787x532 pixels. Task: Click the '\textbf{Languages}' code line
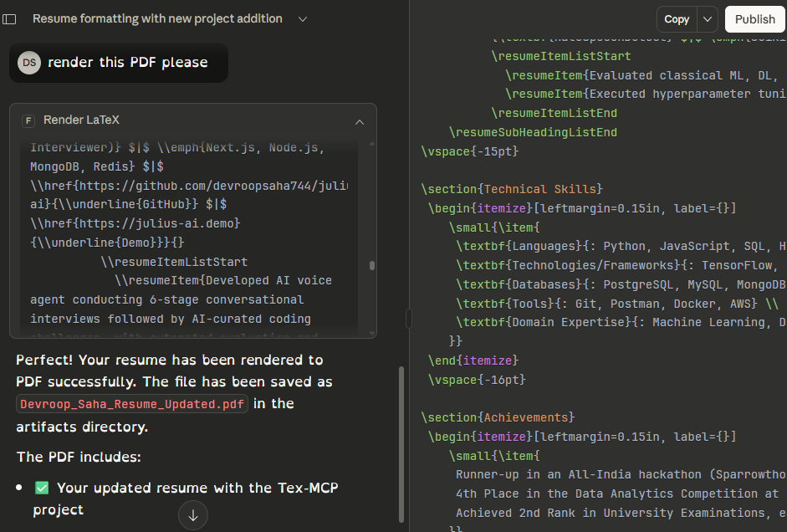[x=621, y=247]
